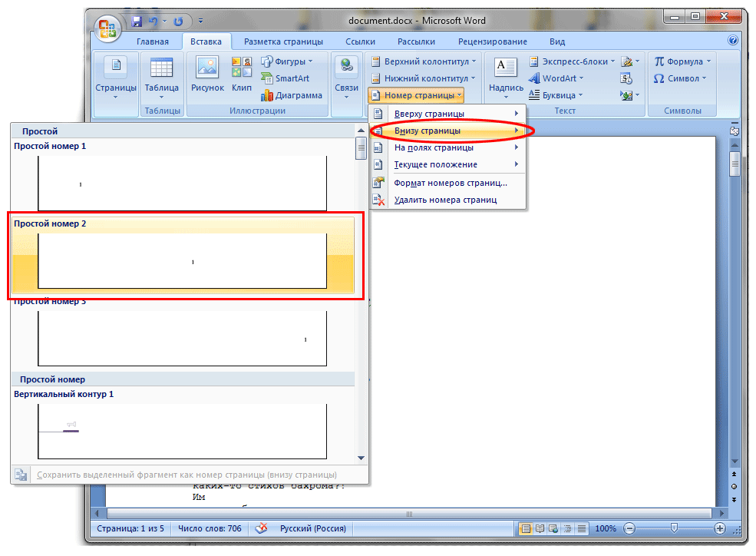Image resolution: width=756 pixels, height=556 pixels.
Task: Insert SmartArt graphic
Action: tap(285, 78)
